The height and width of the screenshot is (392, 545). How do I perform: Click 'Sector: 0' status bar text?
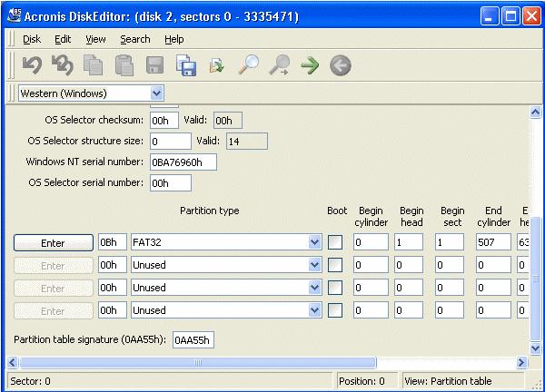(30, 381)
